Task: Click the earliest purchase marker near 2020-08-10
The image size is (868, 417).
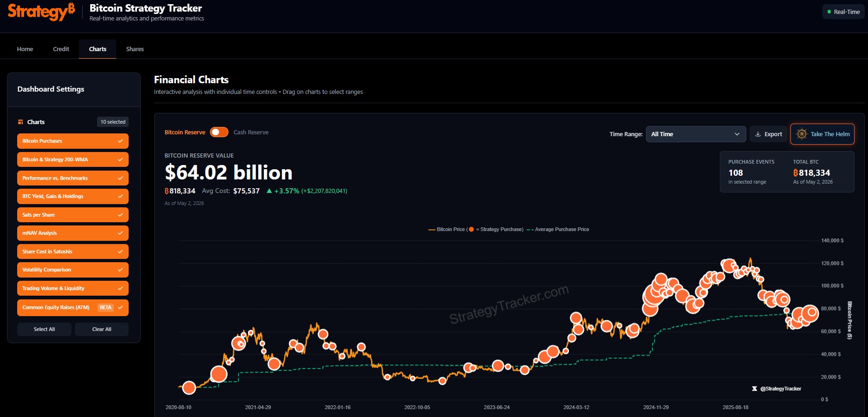Action: click(x=189, y=388)
